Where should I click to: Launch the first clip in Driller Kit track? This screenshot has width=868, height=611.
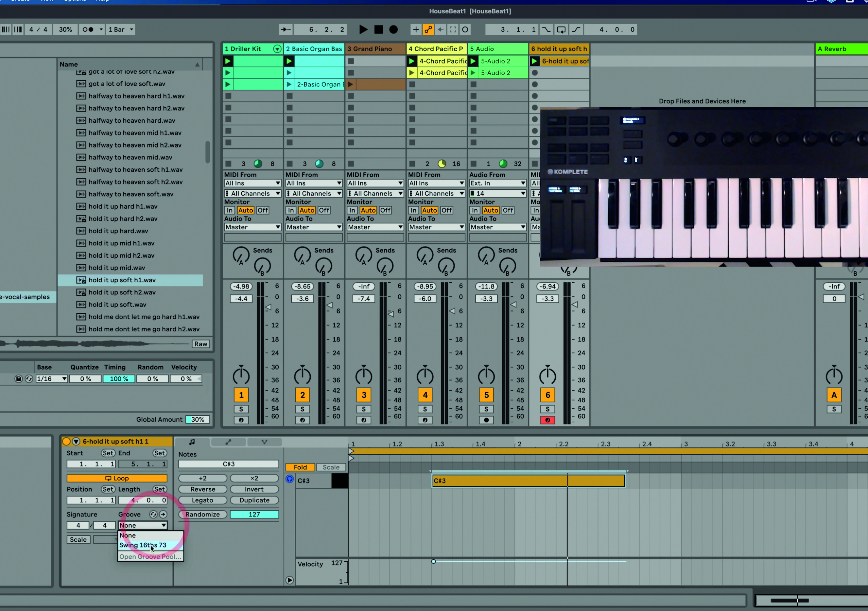228,61
